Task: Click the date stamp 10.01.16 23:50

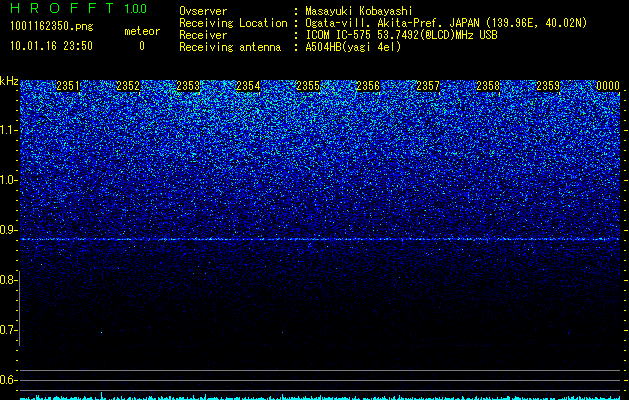Action: click(x=51, y=46)
